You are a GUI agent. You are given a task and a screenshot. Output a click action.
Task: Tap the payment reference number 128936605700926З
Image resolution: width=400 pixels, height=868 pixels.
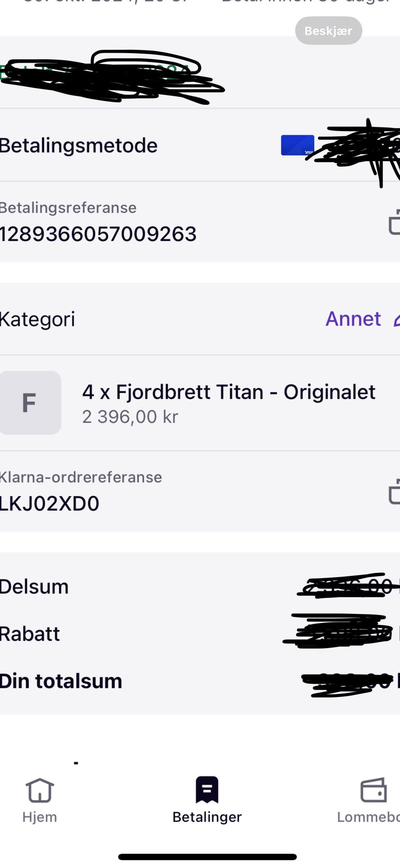pyautogui.click(x=98, y=234)
